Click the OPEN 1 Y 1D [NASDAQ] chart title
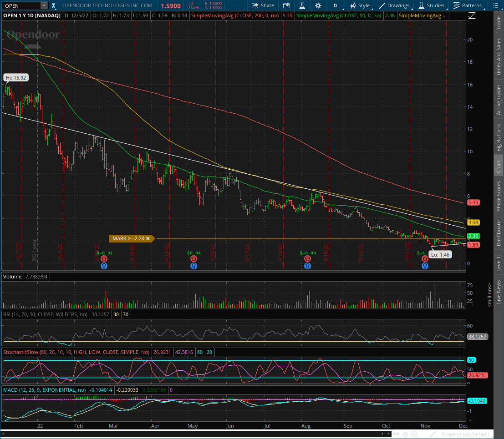The image size is (504, 439). pos(32,15)
